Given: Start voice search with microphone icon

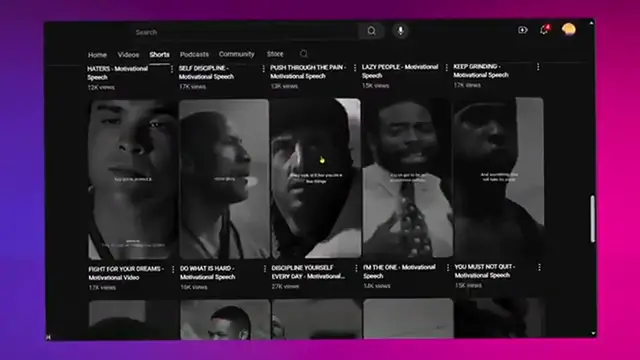Looking at the screenshot, I should click(x=400, y=31).
